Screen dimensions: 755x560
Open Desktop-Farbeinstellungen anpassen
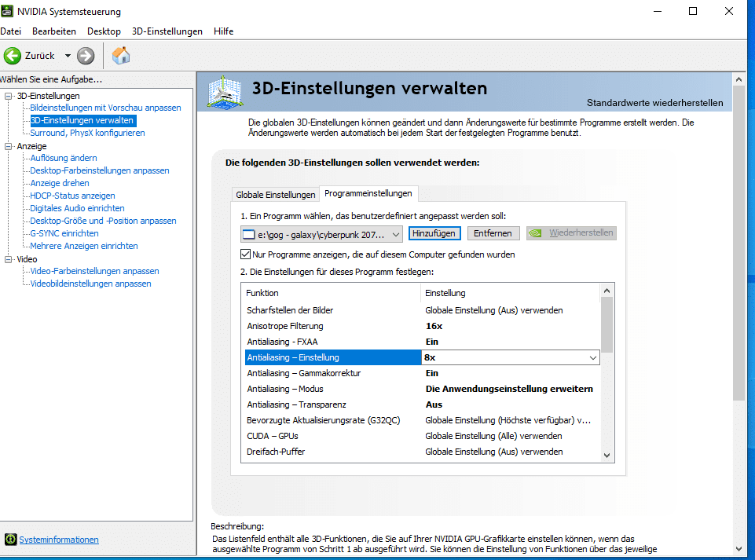click(100, 170)
